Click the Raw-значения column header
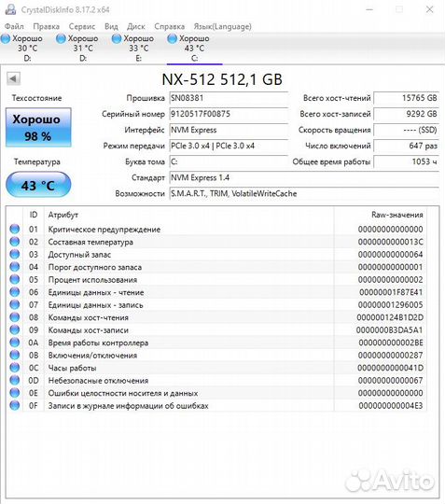Screen dimensions: 445x504 pyautogui.click(x=381, y=215)
